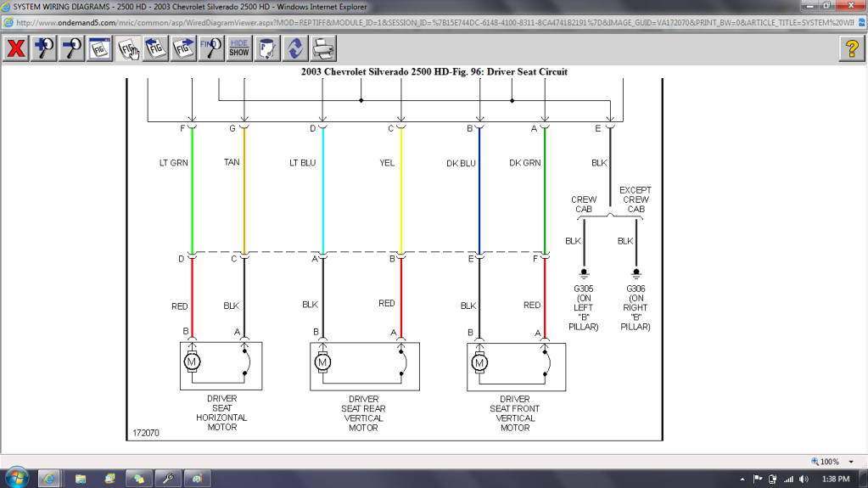Open the 100% zoom level dropdown
The width and height of the screenshot is (868, 488).
(x=851, y=462)
